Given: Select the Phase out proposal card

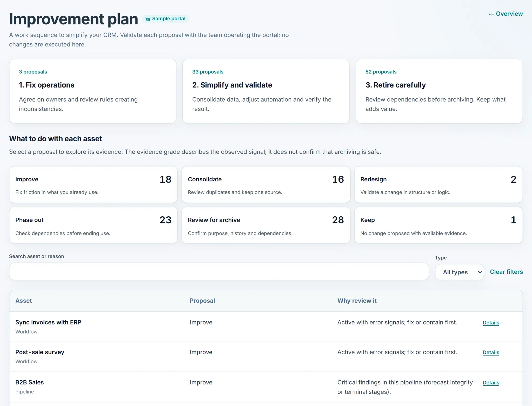Looking at the screenshot, I should tap(93, 225).
